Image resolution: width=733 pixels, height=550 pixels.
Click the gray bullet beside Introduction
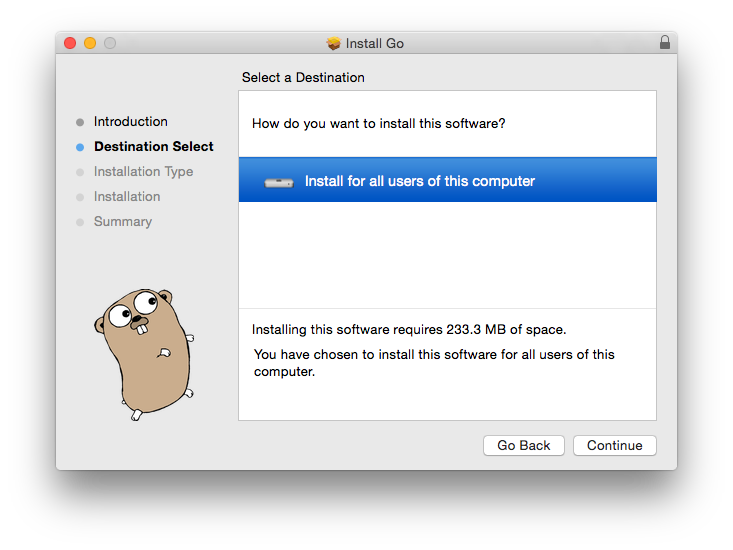pyautogui.click(x=80, y=122)
